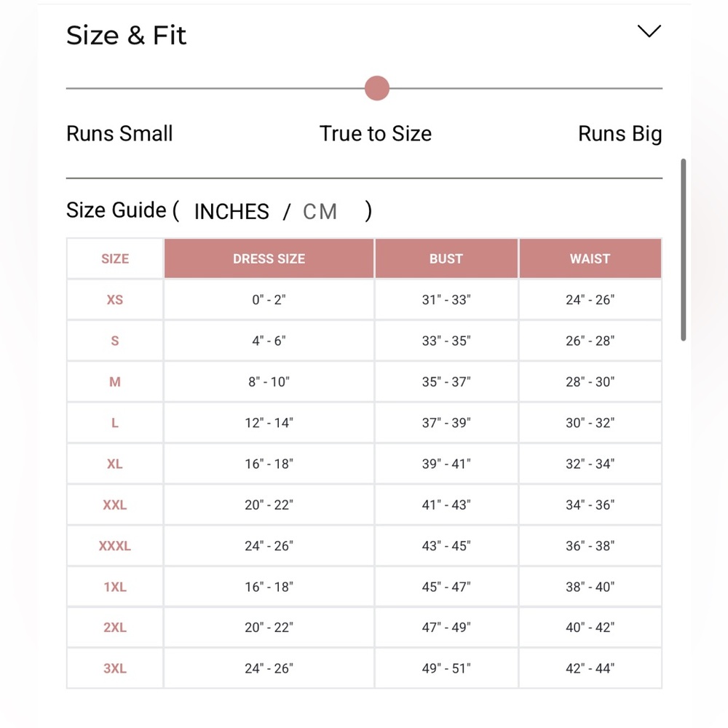This screenshot has width=728, height=728.
Task: Collapse the Size & Fit section chevron
Action: 649,31
